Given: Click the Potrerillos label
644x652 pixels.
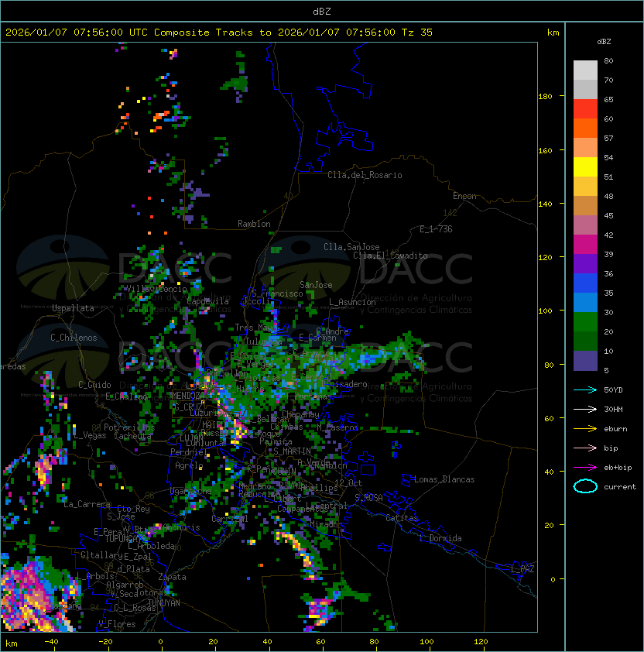Looking at the screenshot, I should pyautogui.click(x=129, y=427).
